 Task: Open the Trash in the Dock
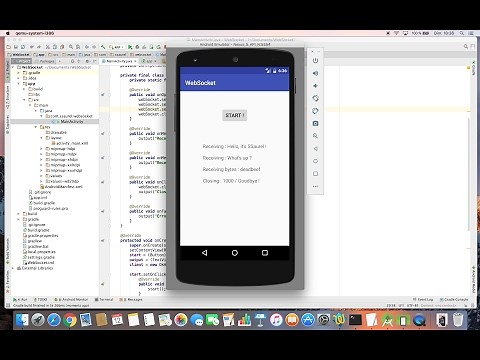click(x=458, y=320)
